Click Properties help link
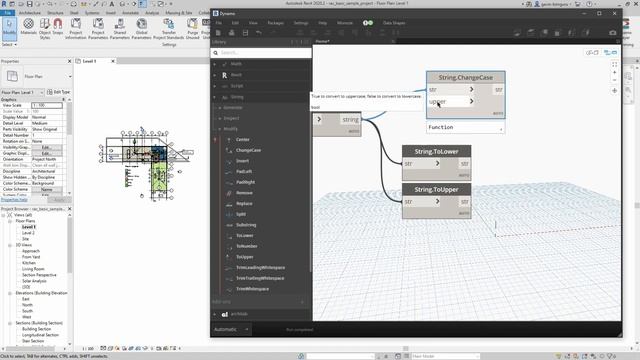 pos(14,200)
